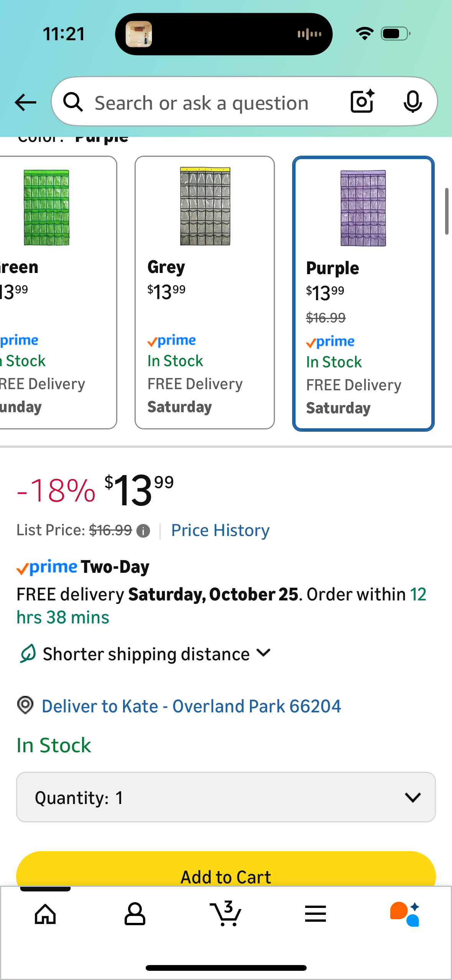Select the Purple color option
This screenshot has width=452, height=980.
coord(363,293)
